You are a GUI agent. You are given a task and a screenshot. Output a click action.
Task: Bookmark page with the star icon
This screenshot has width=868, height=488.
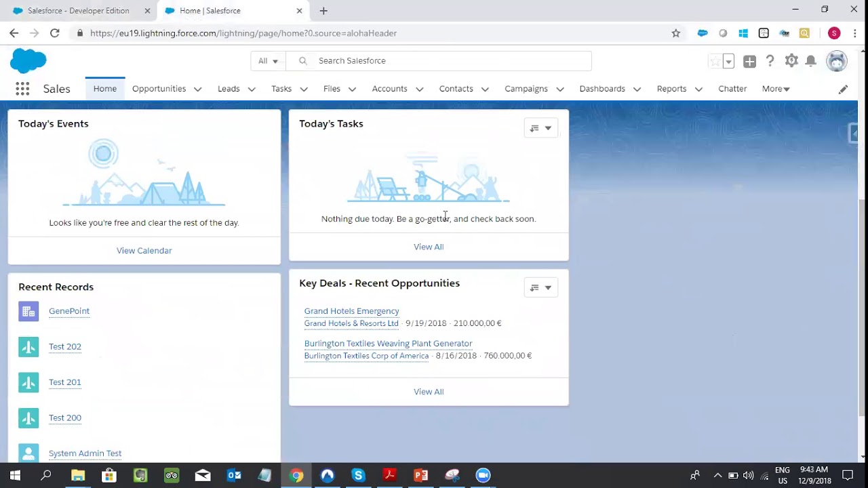(676, 33)
